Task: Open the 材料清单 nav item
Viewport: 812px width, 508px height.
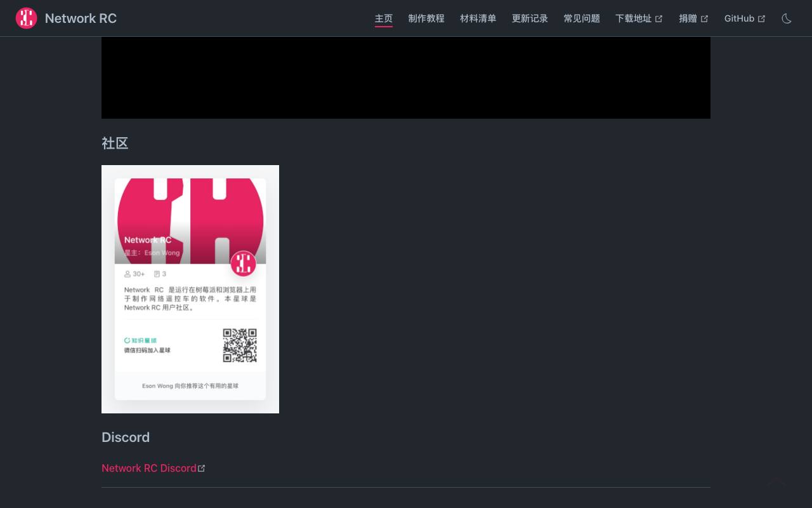Action: tap(478, 18)
